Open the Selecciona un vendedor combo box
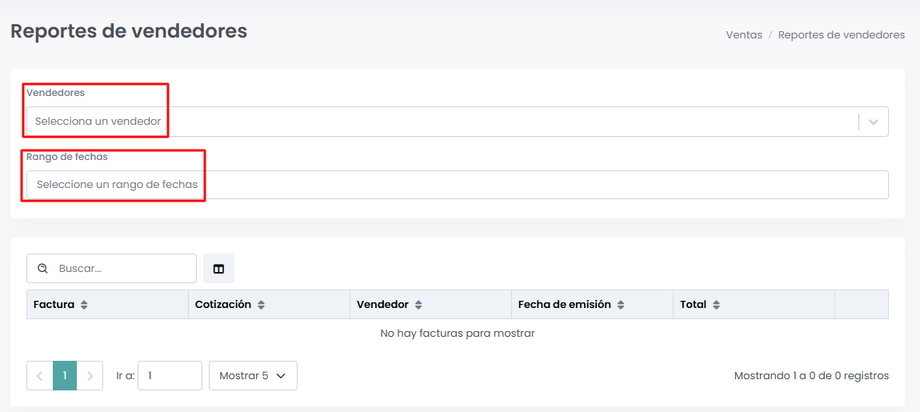The height and width of the screenshot is (412, 920). tap(440, 122)
